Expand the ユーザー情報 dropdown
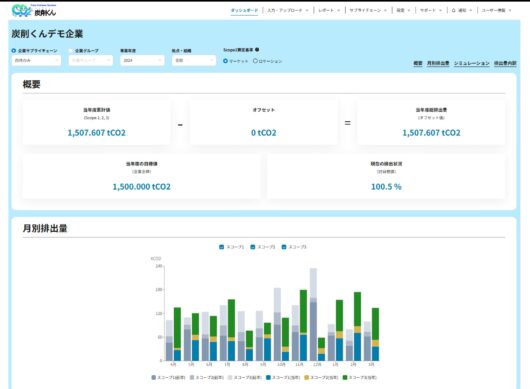Viewport: 530px width, 389px height. point(496,10)
